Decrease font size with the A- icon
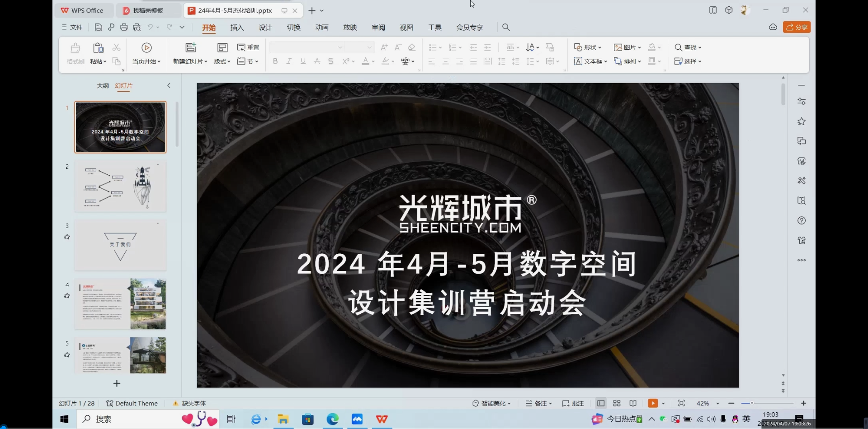 tap(398, 47)
